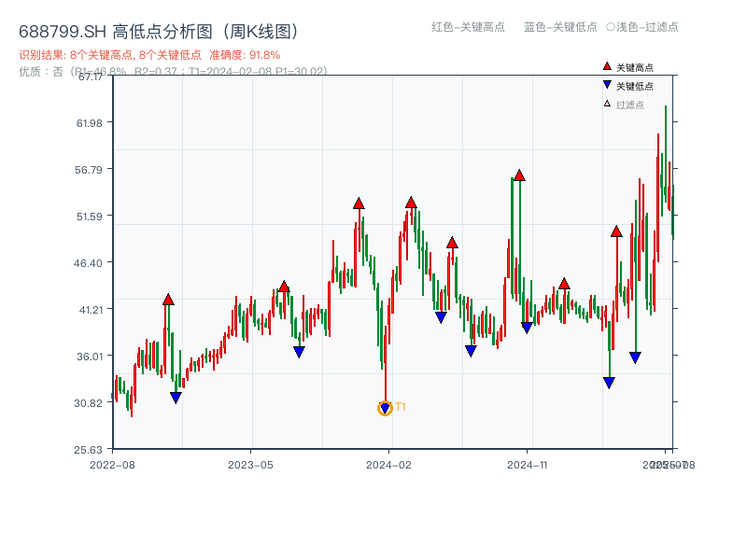Click the 51.59 y-axis label

coord(90,217)
